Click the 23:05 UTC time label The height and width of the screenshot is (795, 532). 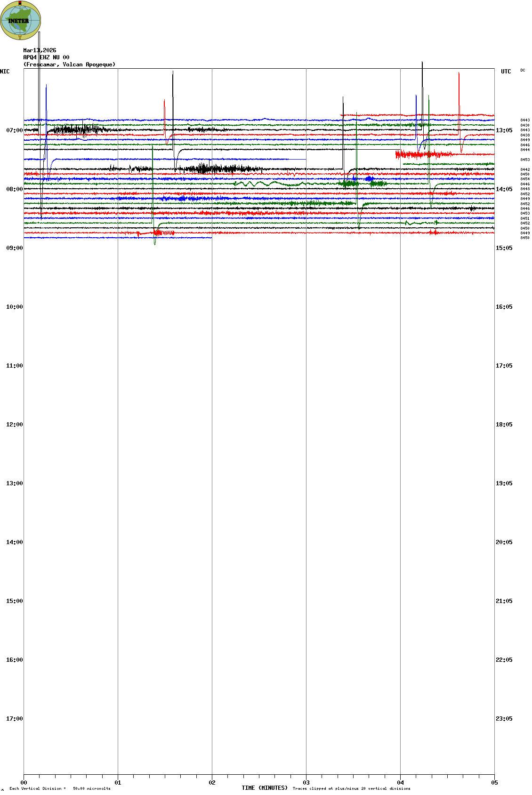point(504,719)
